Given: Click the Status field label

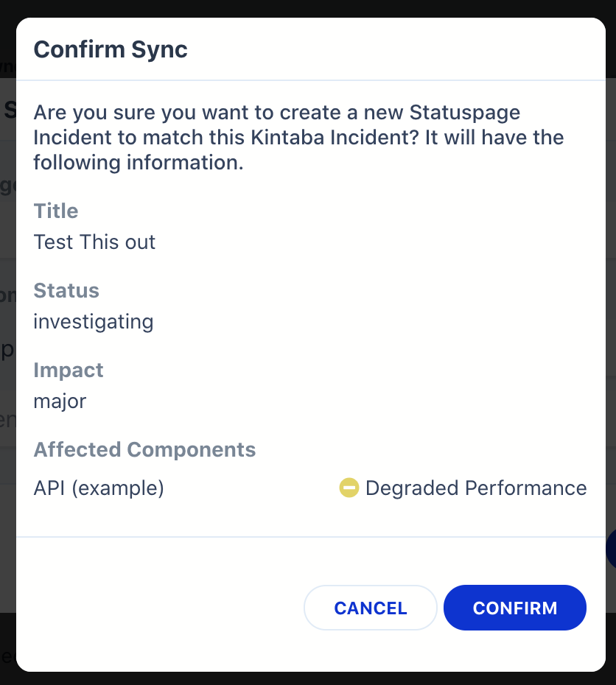Looking at the screenshot, I should click(x=66, y=290).
